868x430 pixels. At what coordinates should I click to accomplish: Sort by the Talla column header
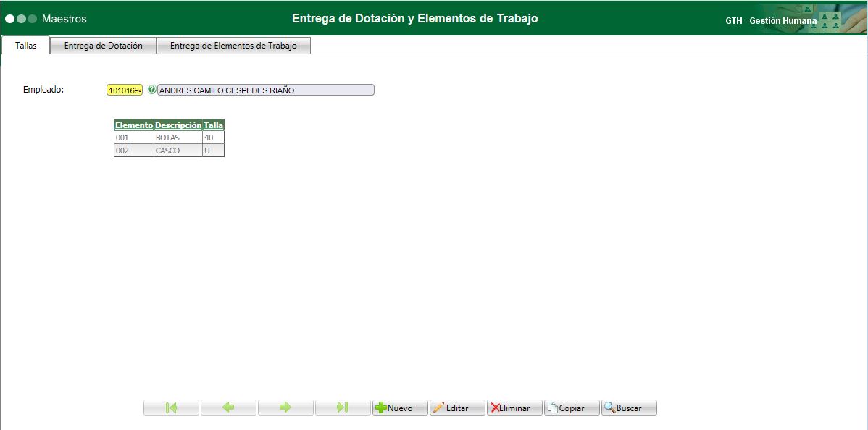(214, 125)
